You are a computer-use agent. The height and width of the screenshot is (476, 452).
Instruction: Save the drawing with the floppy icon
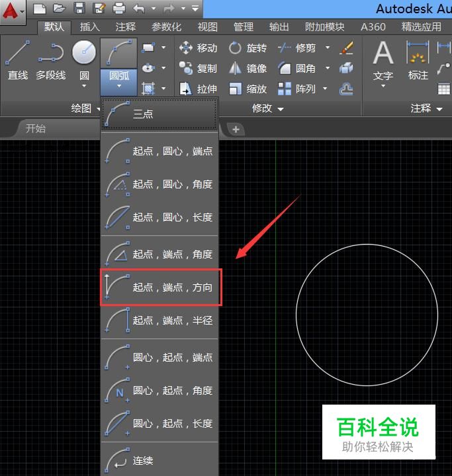pos(79,9)
